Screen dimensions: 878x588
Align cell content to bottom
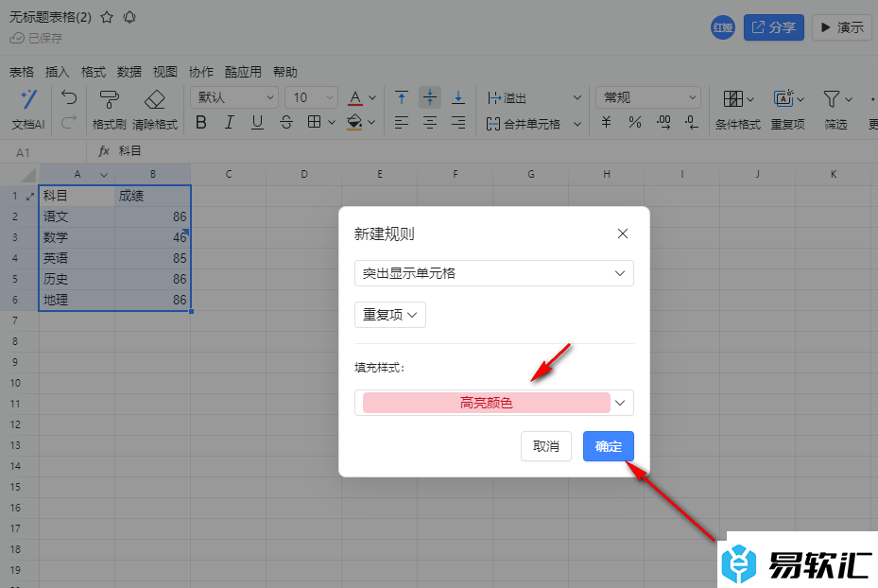(458, 98)
